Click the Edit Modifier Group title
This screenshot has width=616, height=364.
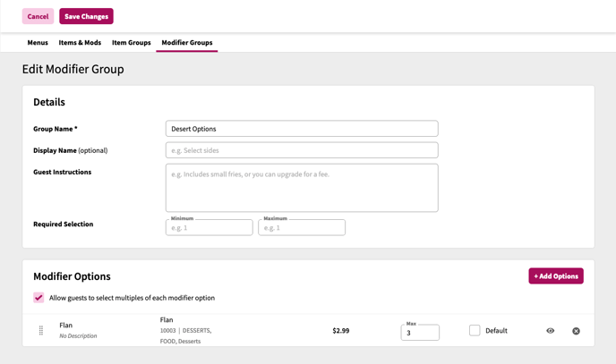(73, 69)
